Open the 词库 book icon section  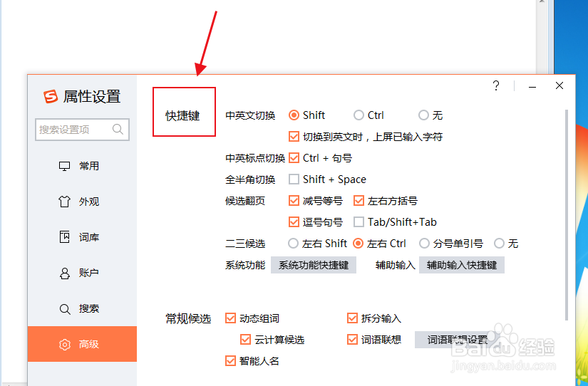(64, 237)
